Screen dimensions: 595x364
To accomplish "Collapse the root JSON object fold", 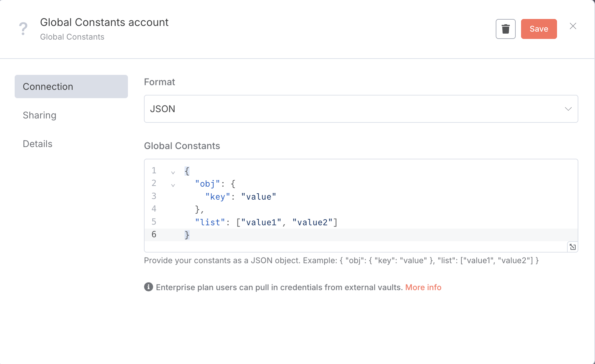I will 173,172.
